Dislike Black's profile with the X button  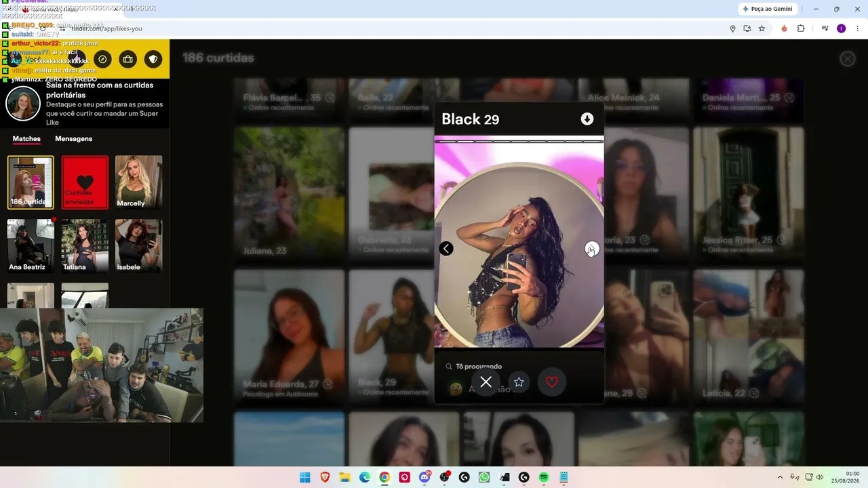[x=486, y=382]
